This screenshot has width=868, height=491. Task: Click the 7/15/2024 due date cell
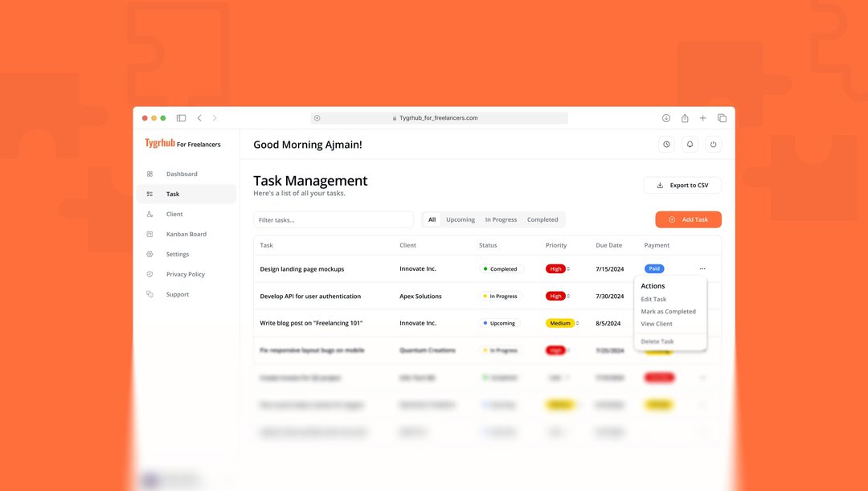609,269
